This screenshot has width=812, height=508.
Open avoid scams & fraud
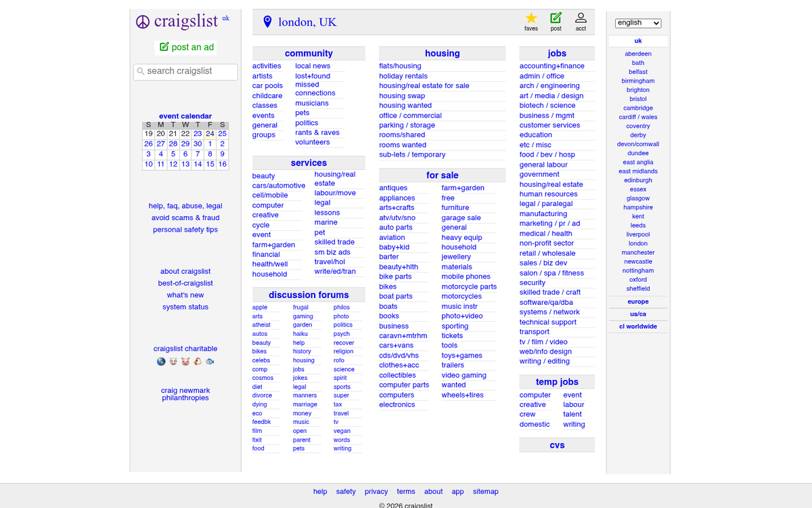coord(185,217)
